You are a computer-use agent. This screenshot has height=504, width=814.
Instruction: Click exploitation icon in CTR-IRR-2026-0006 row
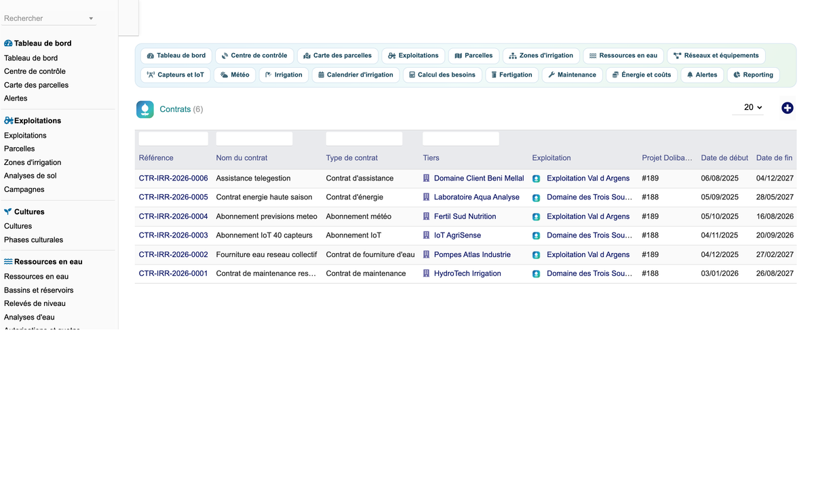pyautogui.click(x=537, y=179)
